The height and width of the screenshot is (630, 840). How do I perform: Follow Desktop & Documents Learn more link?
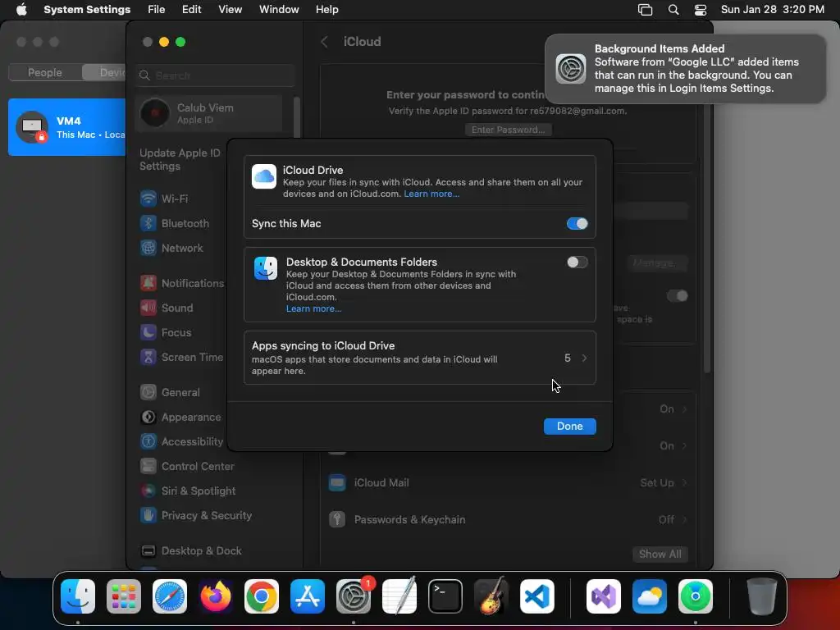[x=313, y=308]
